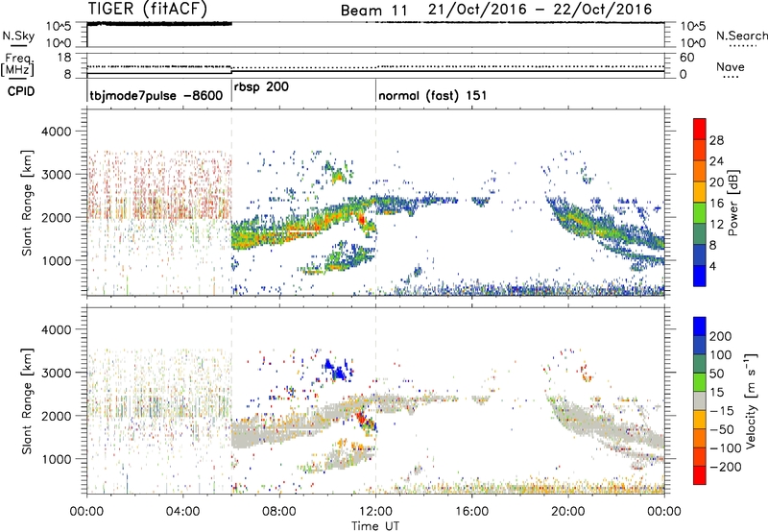
Task: Click the 'Freq. [MHz]' axis label
Action: (x=17, y=64)
